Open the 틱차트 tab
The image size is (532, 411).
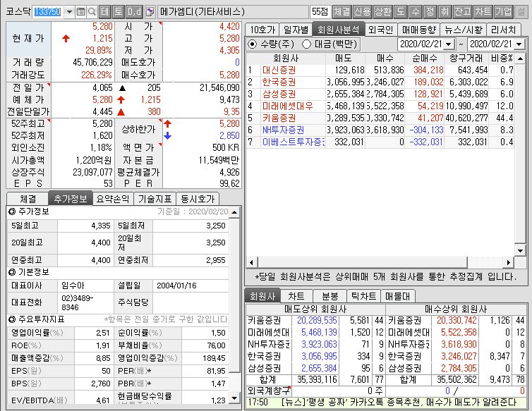[x=363, y=296]
